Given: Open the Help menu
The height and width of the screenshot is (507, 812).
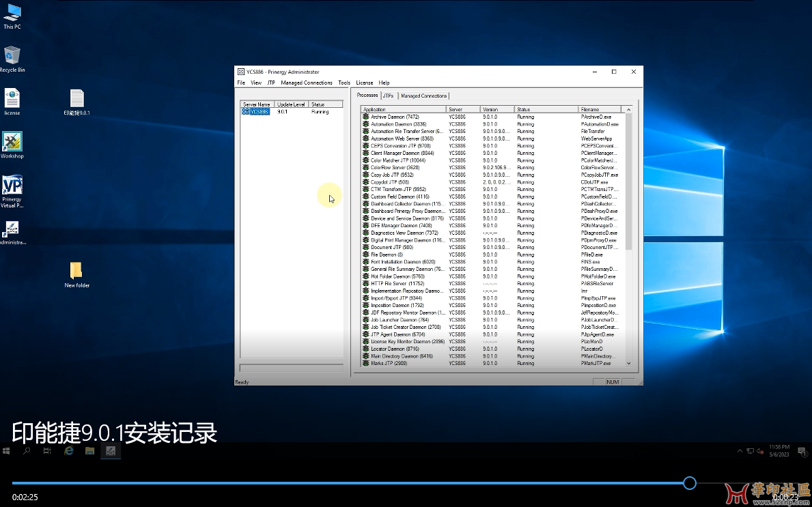Looking at the screenshot, I should 384,83.
